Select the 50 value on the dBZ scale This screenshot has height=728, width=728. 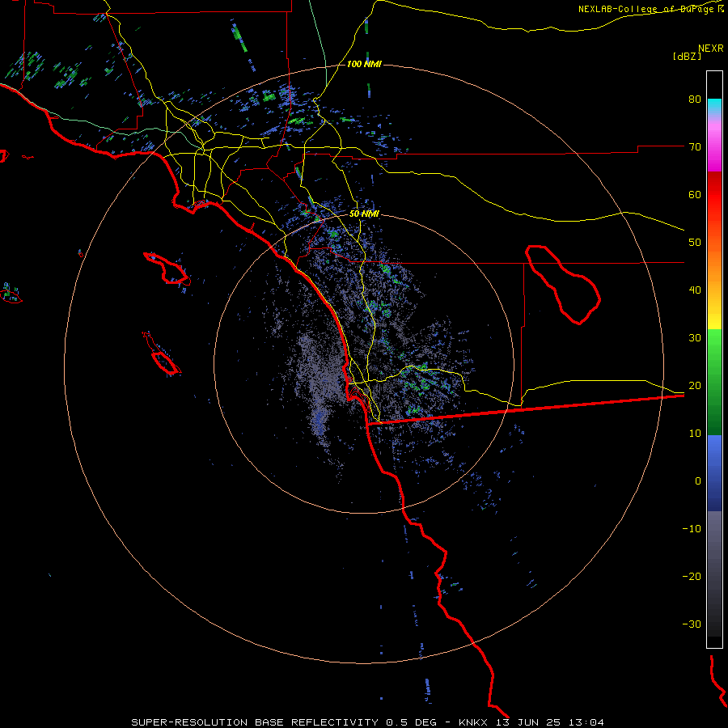click(x=695, y=243)
